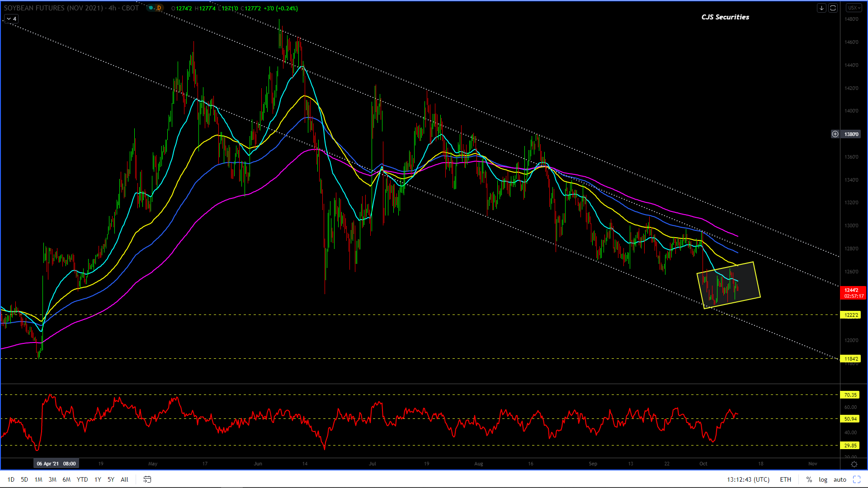This screenshot has height=488, width=868.
Task: Click the All range button
Action: 124,479
